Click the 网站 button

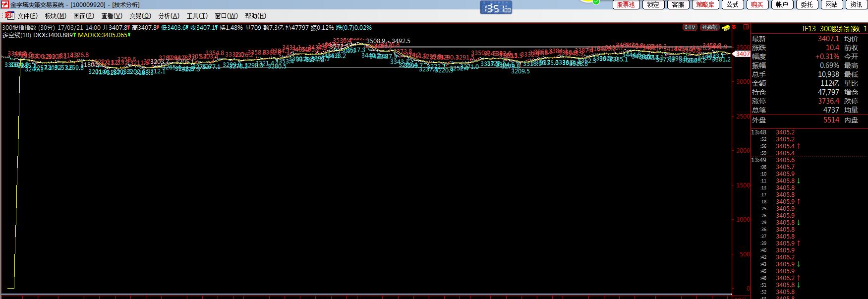point(831,4)
